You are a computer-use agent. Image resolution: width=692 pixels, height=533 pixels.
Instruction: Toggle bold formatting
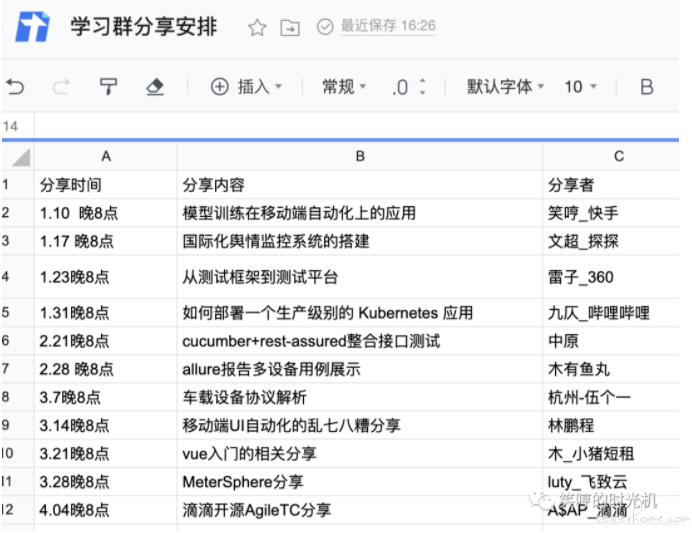[x=647, y=87]
